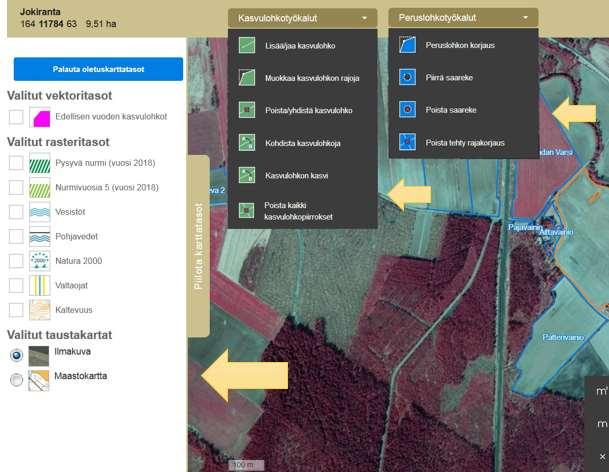The image size is (609, 472).
Task: Choose Poista tehty rajakorjaus menu entry
Action: click(463, 142)
